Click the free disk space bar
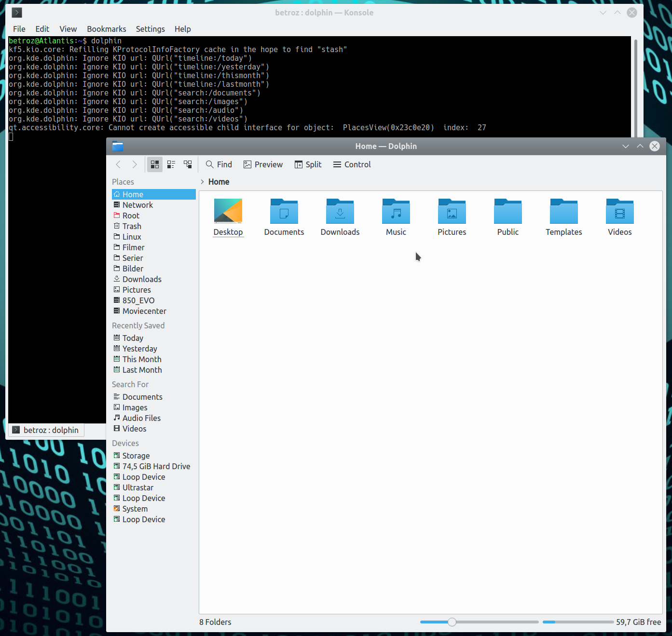 tap(578, 622)
